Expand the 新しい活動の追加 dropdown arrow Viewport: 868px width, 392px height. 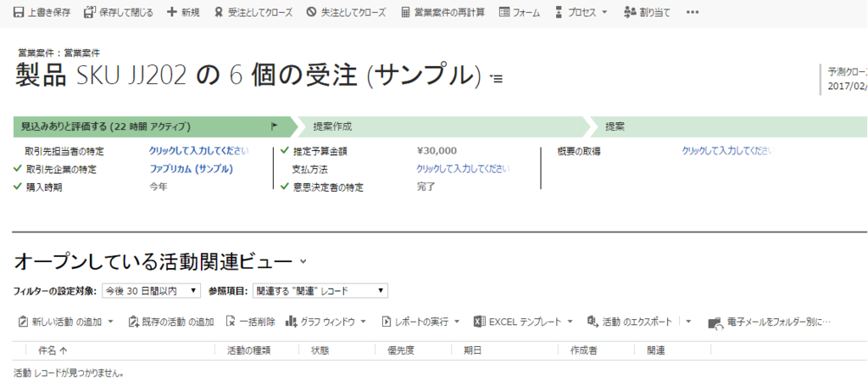tap(110, 322)
